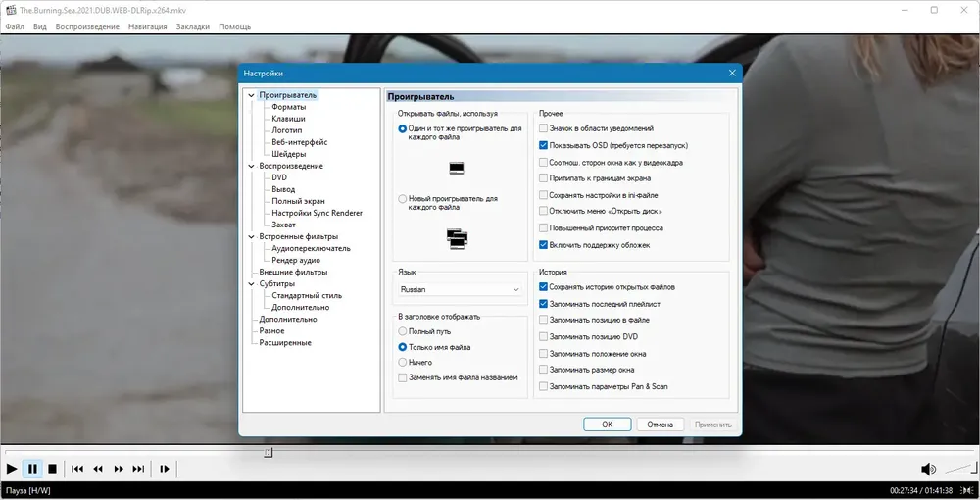
Task: Open the 'Закладки' menu
Action: pyautogui.click(x=192, y=26)
